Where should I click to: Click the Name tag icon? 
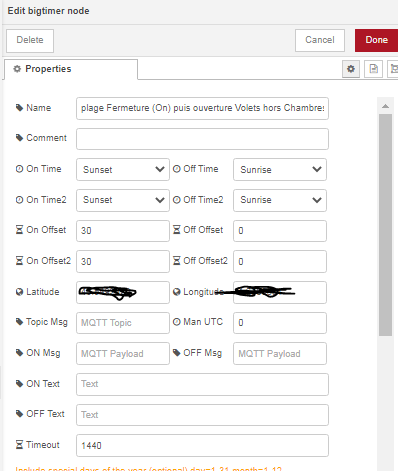coord(19,108)
